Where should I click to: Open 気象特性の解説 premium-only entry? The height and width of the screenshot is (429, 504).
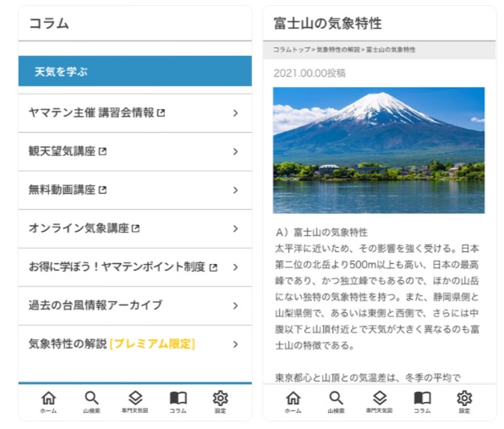[135, 344]
